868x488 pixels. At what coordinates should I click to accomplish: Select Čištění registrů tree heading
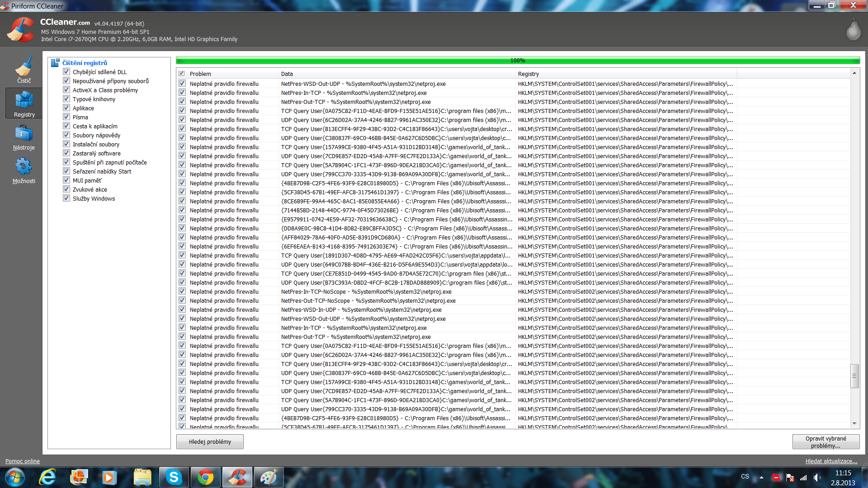[85, 63]
